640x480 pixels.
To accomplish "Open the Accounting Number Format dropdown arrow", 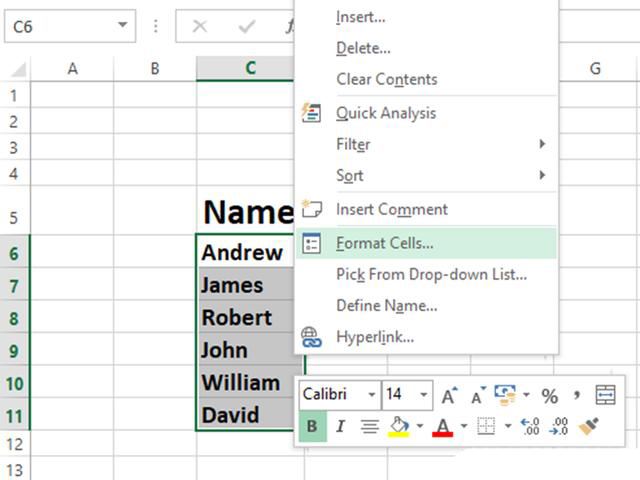I will point(526,395).
